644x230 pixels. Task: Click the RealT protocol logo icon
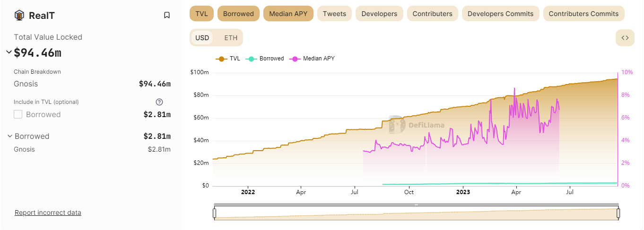coord(19,15)
